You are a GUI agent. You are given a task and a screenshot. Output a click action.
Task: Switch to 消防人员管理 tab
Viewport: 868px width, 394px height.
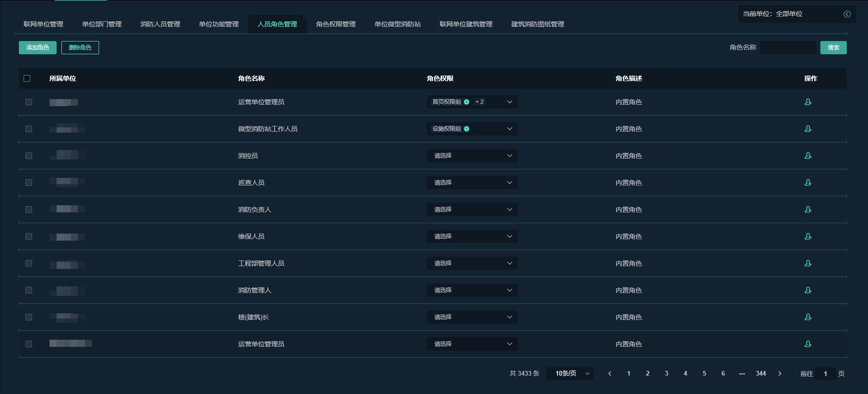[160, 24]
